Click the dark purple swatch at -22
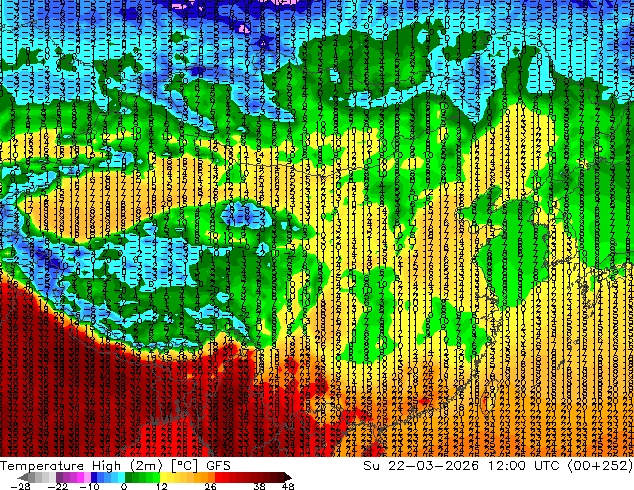The width and height of the screenshot is (634, 490). click(59, 477)
